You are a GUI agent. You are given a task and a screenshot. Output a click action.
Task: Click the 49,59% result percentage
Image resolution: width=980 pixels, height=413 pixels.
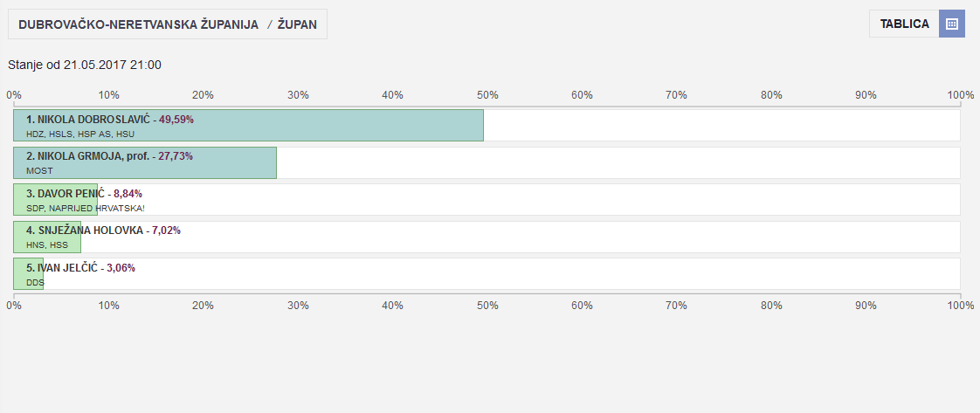176,119
